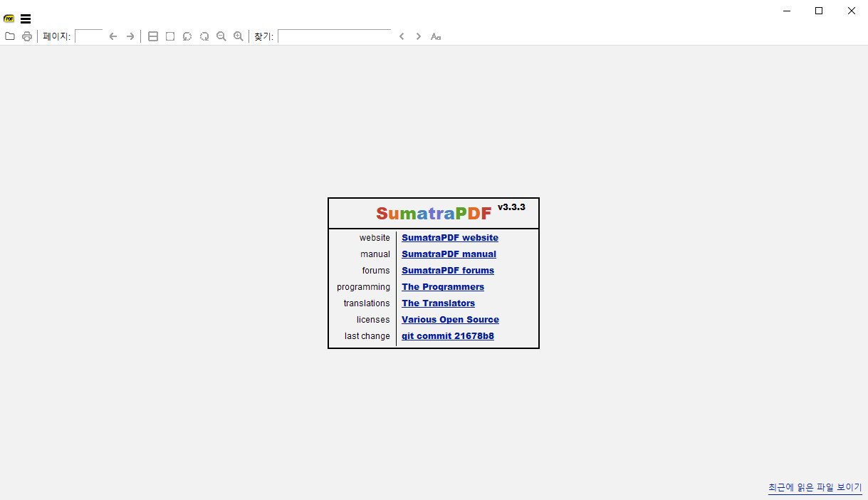Find previous match arrow
The image size is (868, 500).
coord(402,36)
